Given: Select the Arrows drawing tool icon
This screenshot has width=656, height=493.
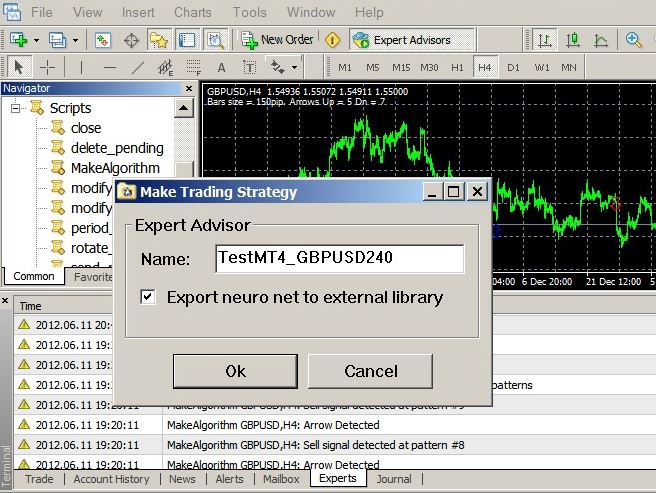Looking at the screenshot, I should (278, 67).
